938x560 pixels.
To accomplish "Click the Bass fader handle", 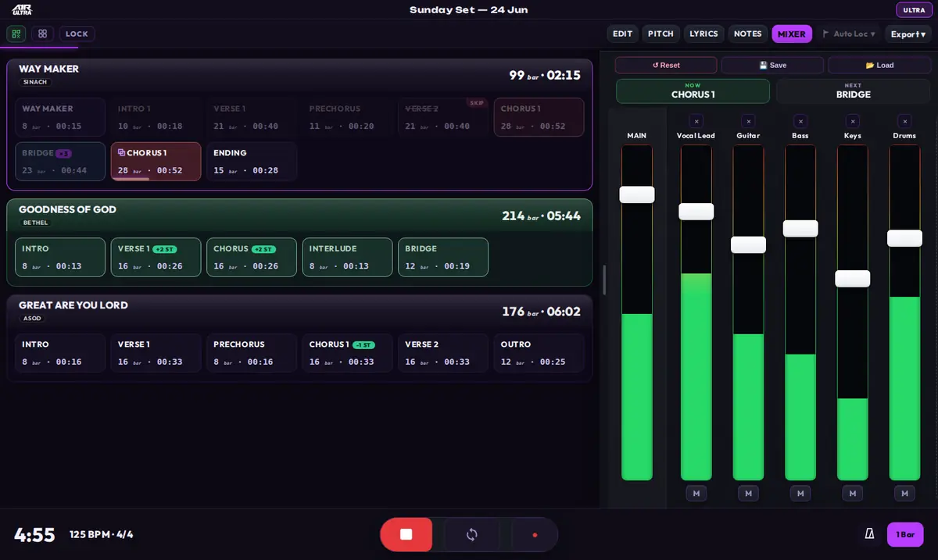I will [x=800, y=229].
